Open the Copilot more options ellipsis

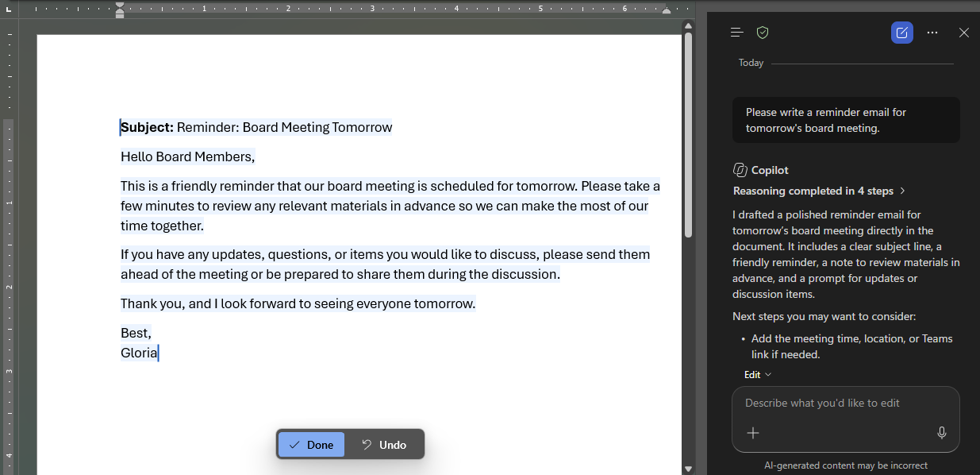point(932,33)
